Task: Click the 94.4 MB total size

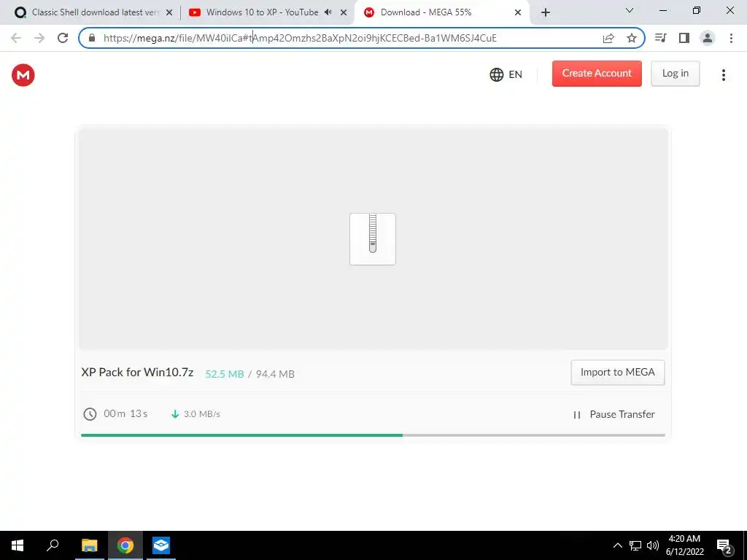Action: click(275, 374)
